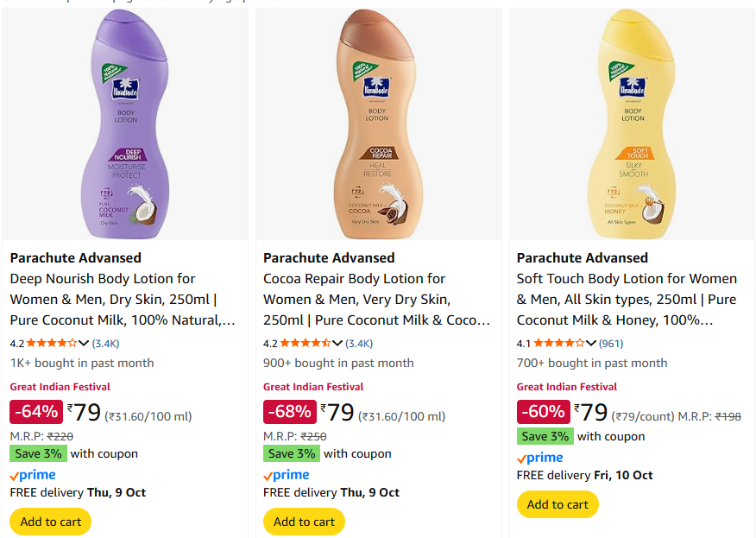Open the purple Deep Nourish lotion image
The width and height of the screenshot is (756, 538).
(x=125, y=124)
